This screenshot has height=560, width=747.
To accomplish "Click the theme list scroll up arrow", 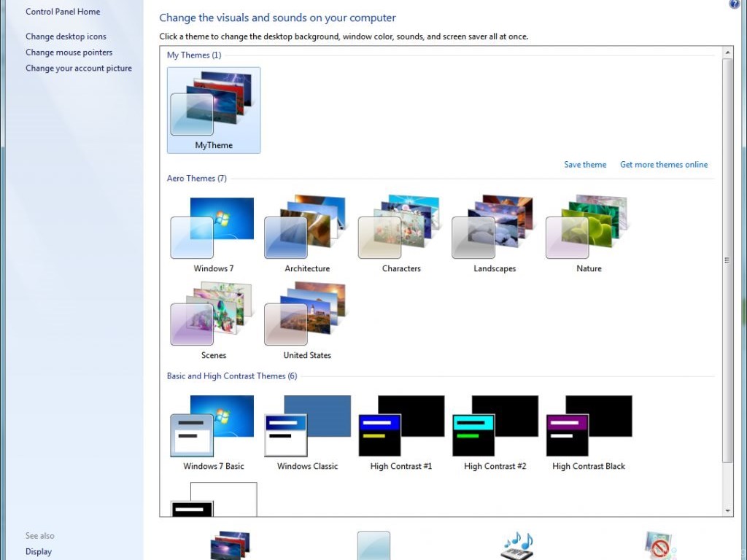I will point(727,52).
